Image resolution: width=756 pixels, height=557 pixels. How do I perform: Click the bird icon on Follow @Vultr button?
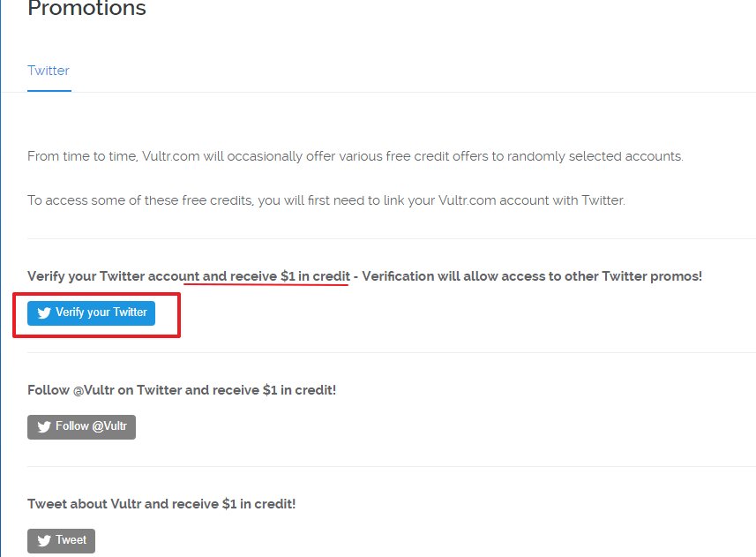point(44,426)
